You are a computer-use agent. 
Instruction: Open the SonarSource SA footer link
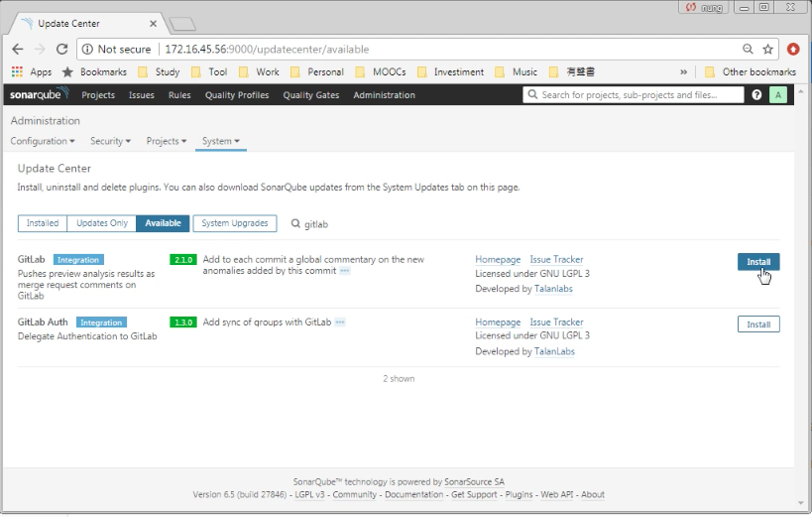(474, 481)
